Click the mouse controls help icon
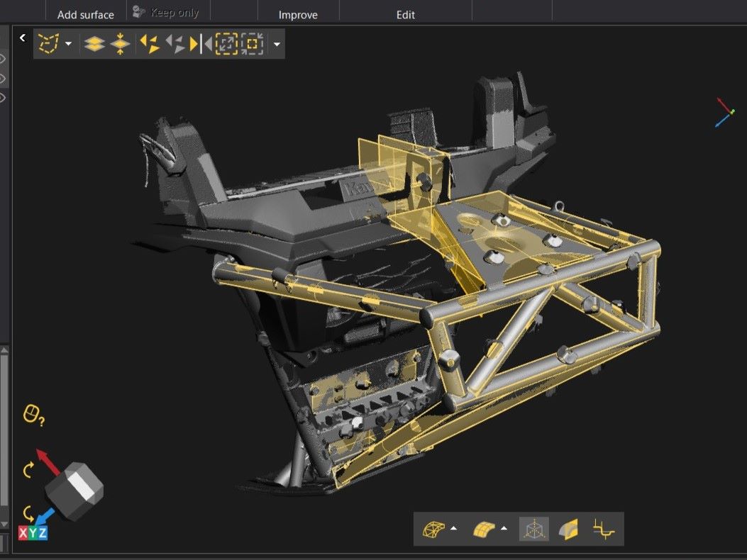 coord(33,415)
